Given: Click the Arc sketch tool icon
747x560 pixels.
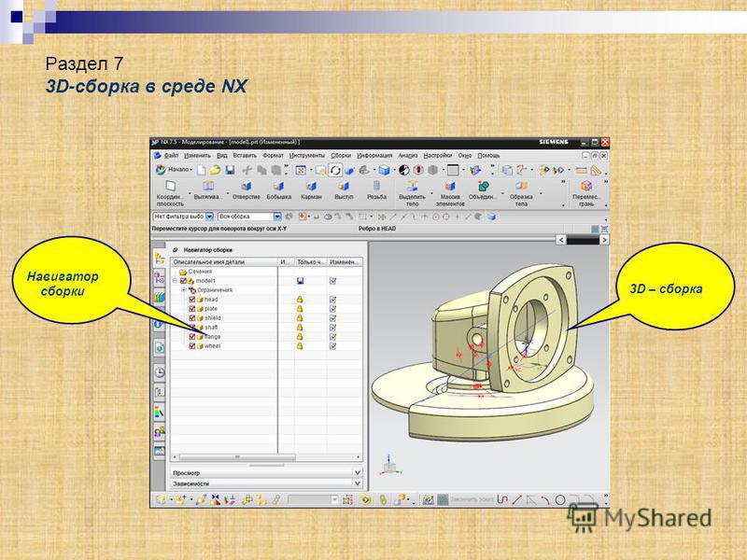Looking at the screenshot, I should (545, 500).
